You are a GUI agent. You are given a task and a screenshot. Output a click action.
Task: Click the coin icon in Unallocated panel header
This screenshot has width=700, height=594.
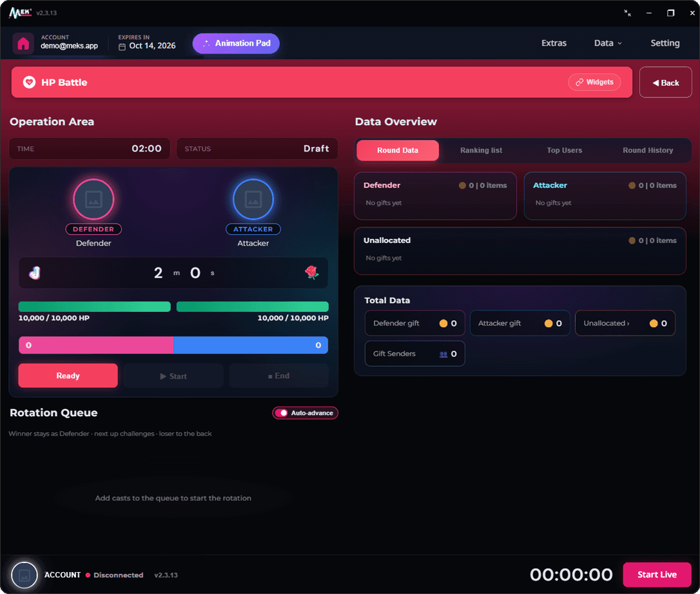pos(632,240)
